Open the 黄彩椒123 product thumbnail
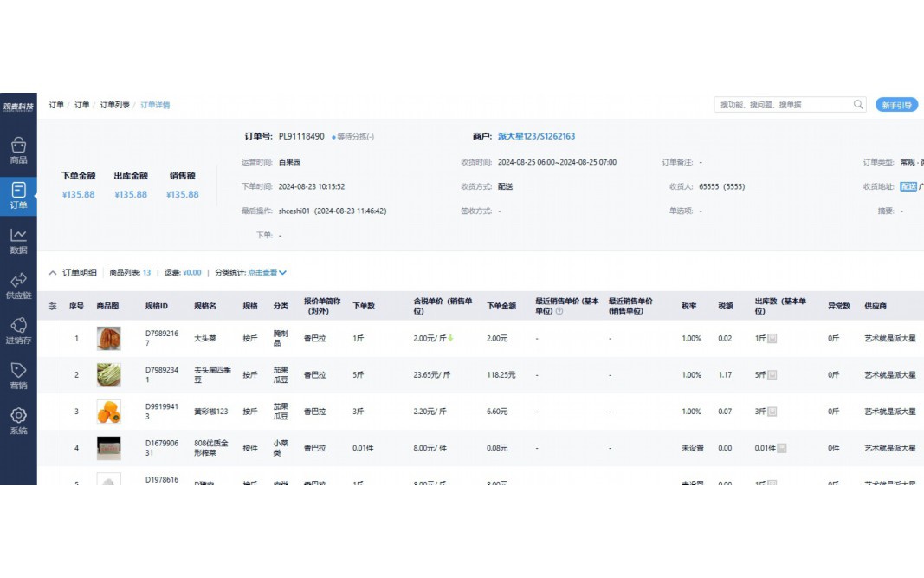 coord(108,412)
